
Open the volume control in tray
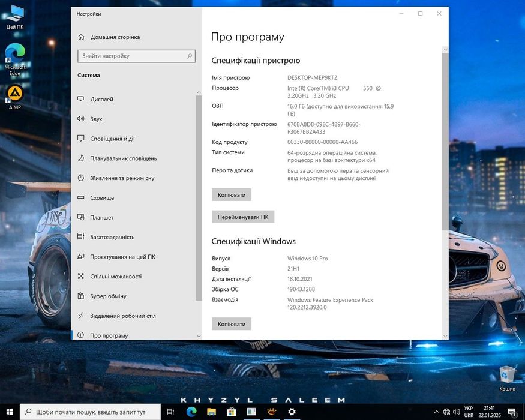click(x=456, y=412)
